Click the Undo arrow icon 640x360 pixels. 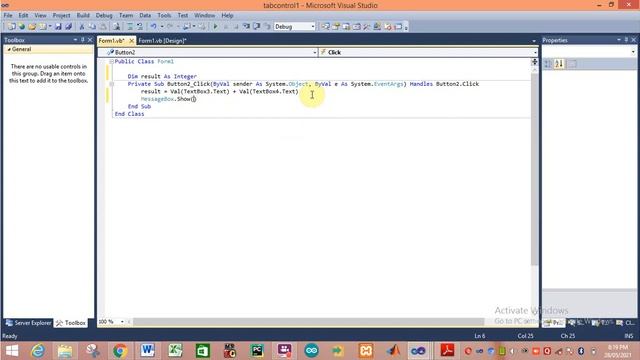(153, 27)
